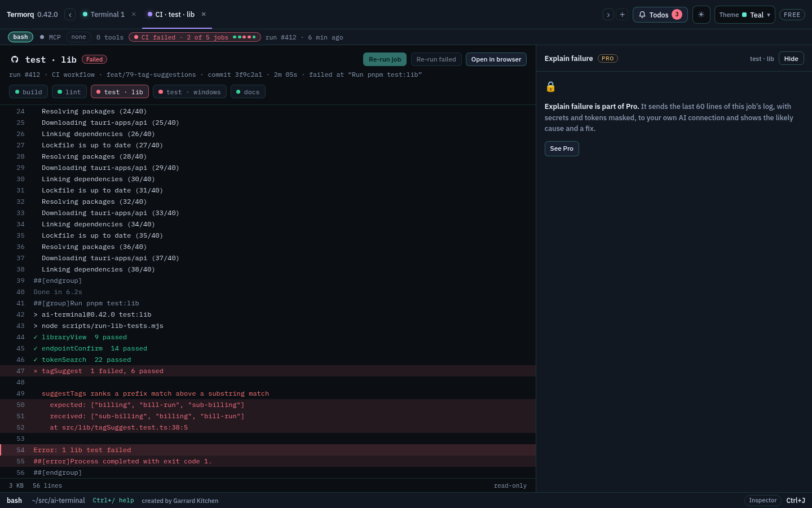
Task: Select the build job chip
Action: point(28,92)
